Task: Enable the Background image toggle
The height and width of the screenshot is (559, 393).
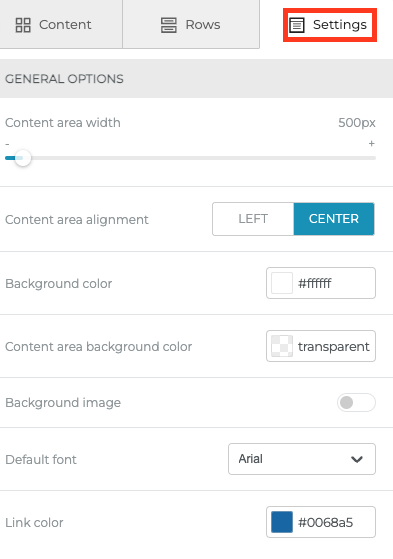Action: 356,402
